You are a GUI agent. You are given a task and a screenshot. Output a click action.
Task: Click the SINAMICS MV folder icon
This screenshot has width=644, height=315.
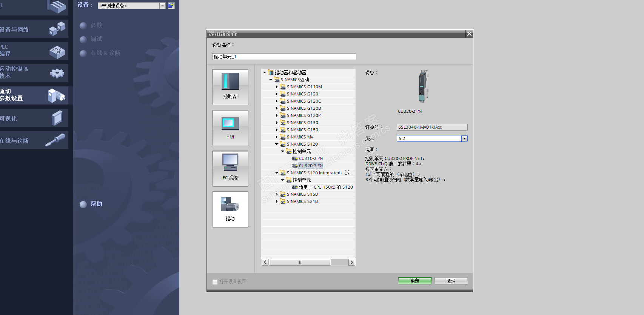point(282,137)
